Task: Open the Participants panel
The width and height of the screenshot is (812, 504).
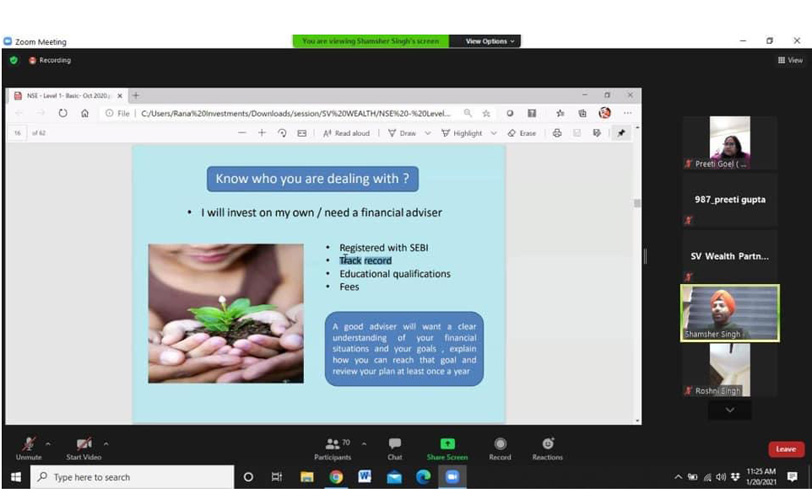Action: tap(333, 445)
